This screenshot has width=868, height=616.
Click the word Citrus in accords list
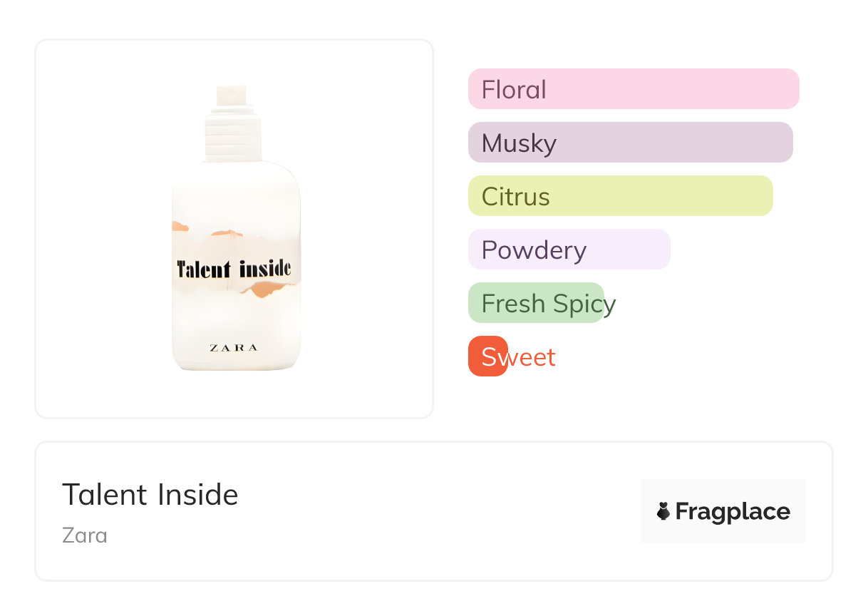tap(516, 197)
